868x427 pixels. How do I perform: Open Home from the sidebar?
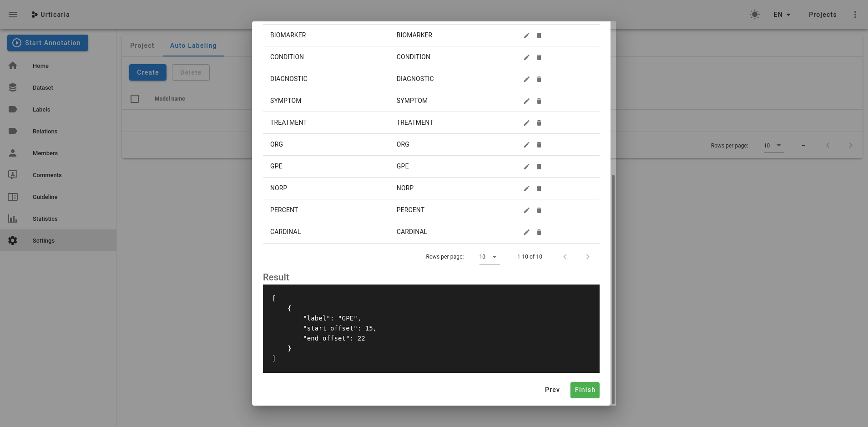(x=58, y=66)
